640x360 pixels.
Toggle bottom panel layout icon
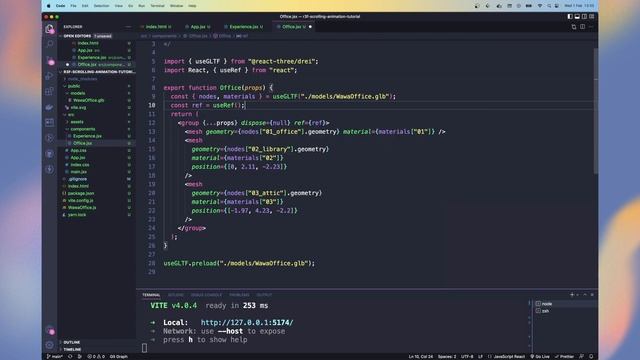pyautogui.click(x=577, y=17)
